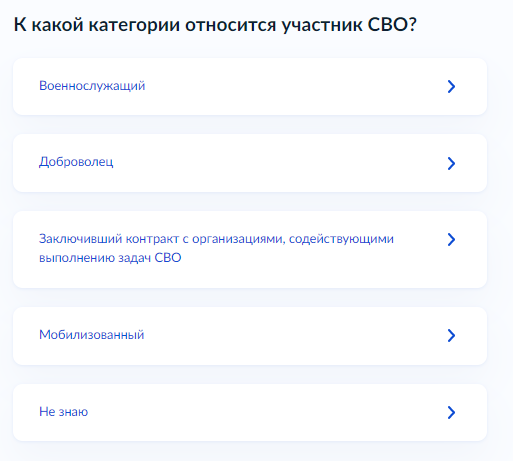Click the chevron arrow beside Доброволец

[x=451, y=163]
